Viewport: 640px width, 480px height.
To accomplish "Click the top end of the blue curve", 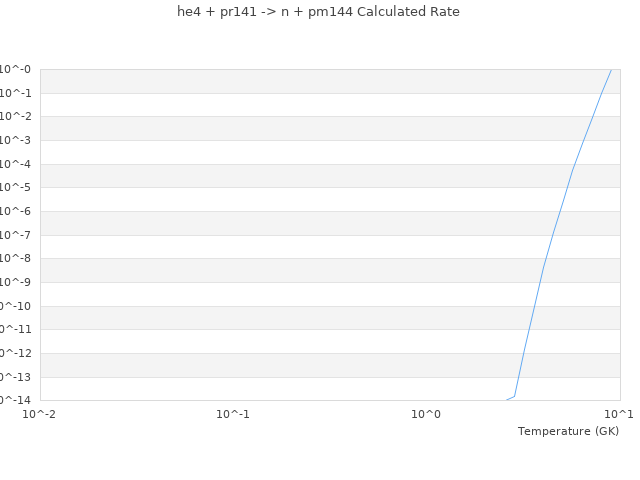I will (x=610, y=70).
